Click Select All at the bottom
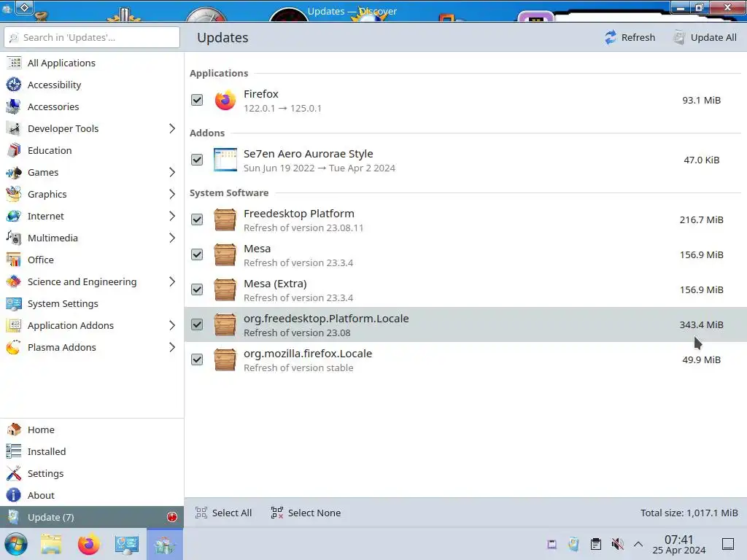Image resolution: width=747 pixels, height=560 pixels. tap(223, 513)
